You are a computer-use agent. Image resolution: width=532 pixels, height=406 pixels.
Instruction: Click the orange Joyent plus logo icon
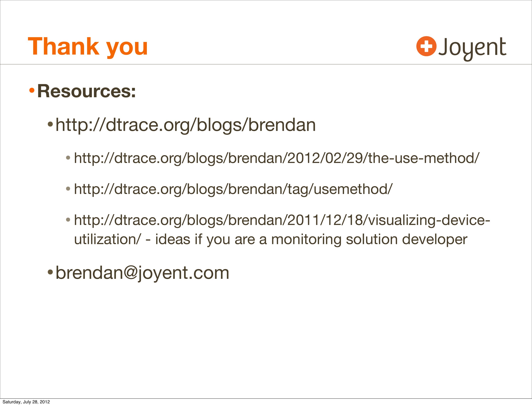point(426,46)
